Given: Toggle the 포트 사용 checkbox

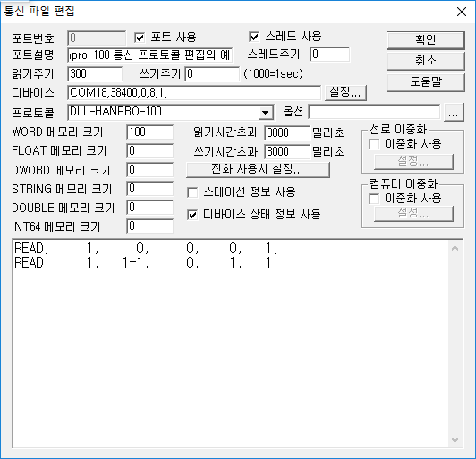Looking at the screenshot, I should pyautogui.click(x=140, y=38).
